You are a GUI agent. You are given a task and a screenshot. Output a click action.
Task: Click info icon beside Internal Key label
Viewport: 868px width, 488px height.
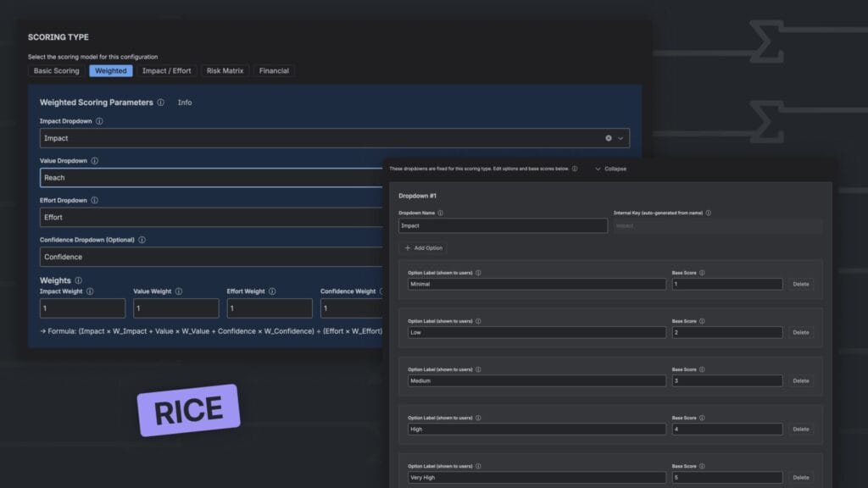pos(709,213)
